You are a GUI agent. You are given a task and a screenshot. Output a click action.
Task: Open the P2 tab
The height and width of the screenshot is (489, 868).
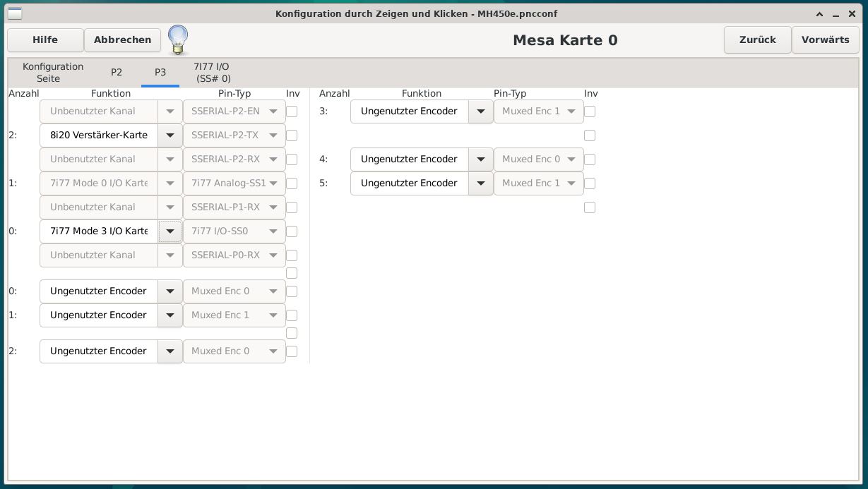coord(117,73)
